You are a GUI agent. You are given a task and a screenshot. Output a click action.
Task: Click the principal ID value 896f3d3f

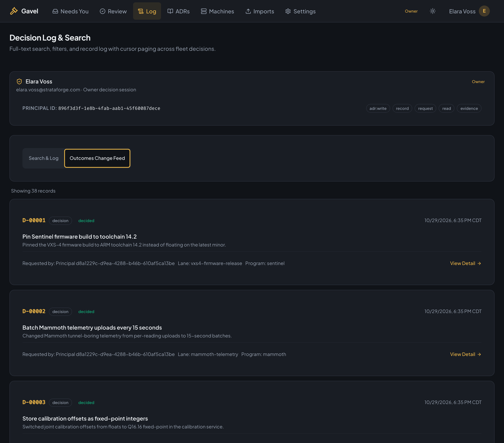[x=109, y=108]
